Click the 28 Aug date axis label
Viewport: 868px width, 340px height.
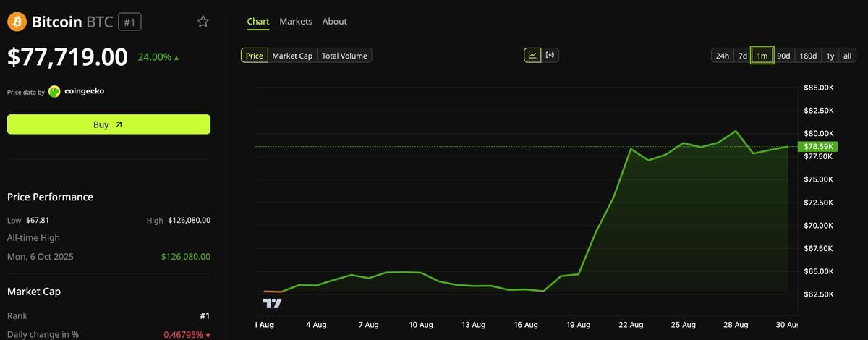coord(736,325)
